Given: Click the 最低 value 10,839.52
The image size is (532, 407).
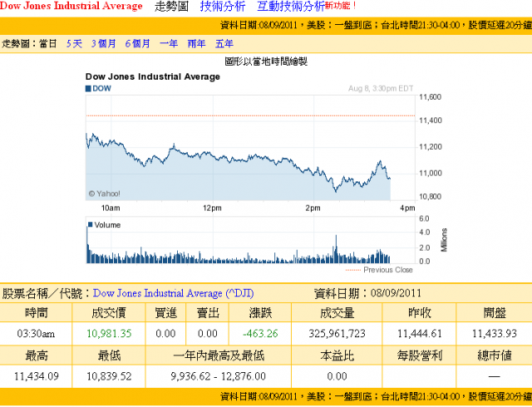Looking at the screenshot, I should point(109,376).
